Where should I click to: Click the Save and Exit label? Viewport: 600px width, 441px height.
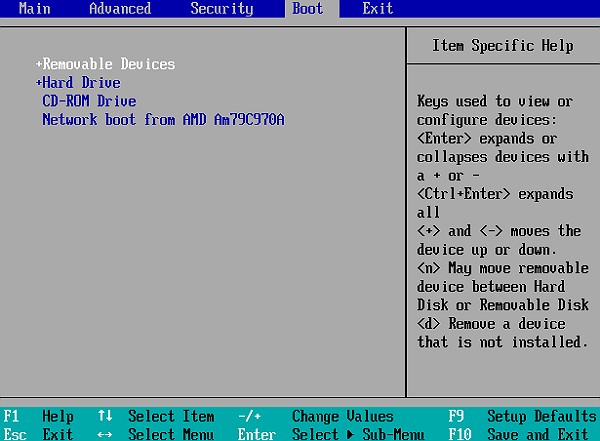coord(538,434)
